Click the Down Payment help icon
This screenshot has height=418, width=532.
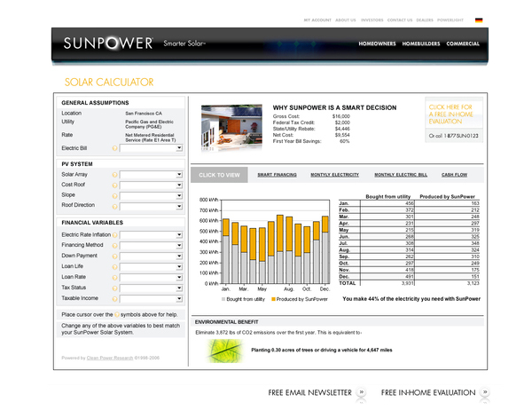(x=114, y=256)
